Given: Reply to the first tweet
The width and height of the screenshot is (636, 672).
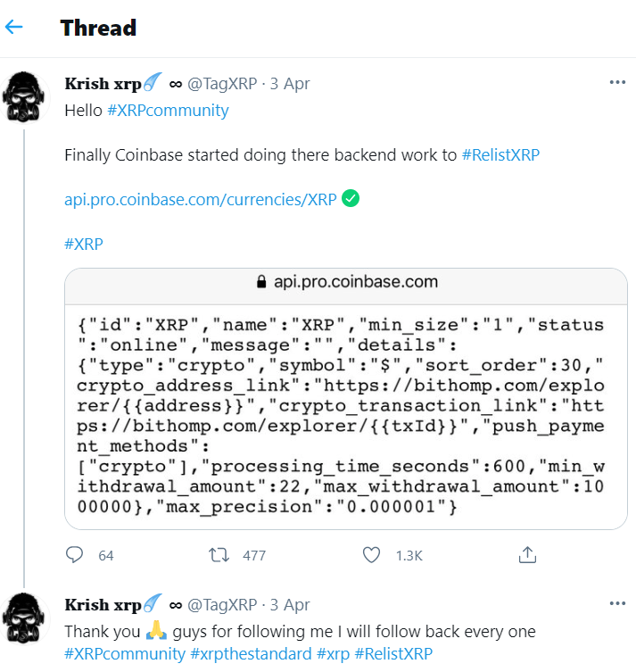Looking at the screenshot, I should 75,555.
